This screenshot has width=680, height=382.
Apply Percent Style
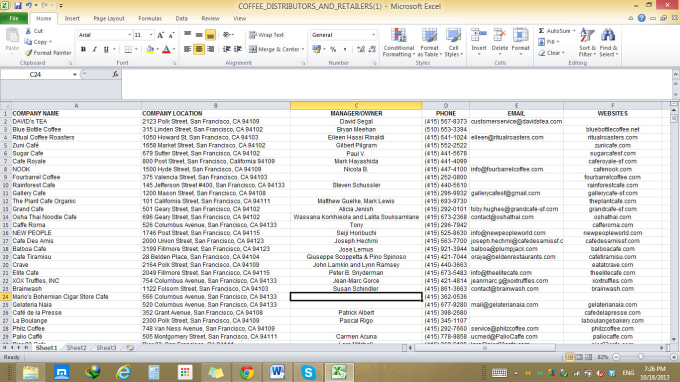pos(333,49)
